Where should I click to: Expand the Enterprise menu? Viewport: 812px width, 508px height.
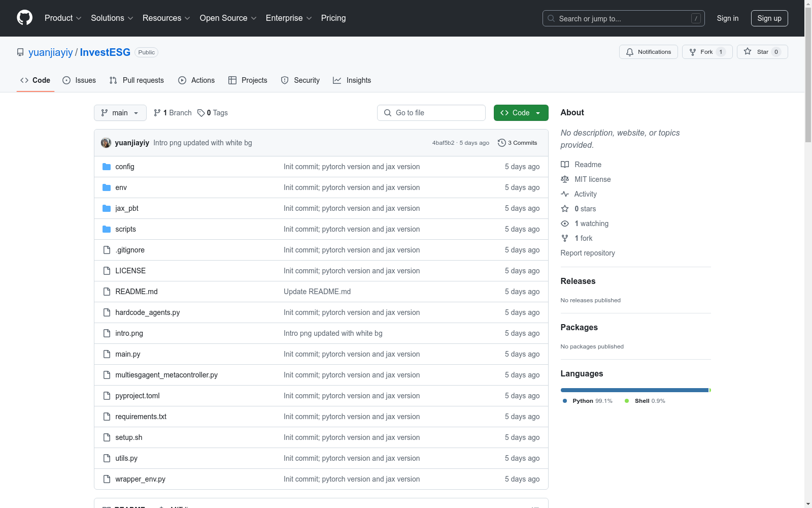click(289, 18)
